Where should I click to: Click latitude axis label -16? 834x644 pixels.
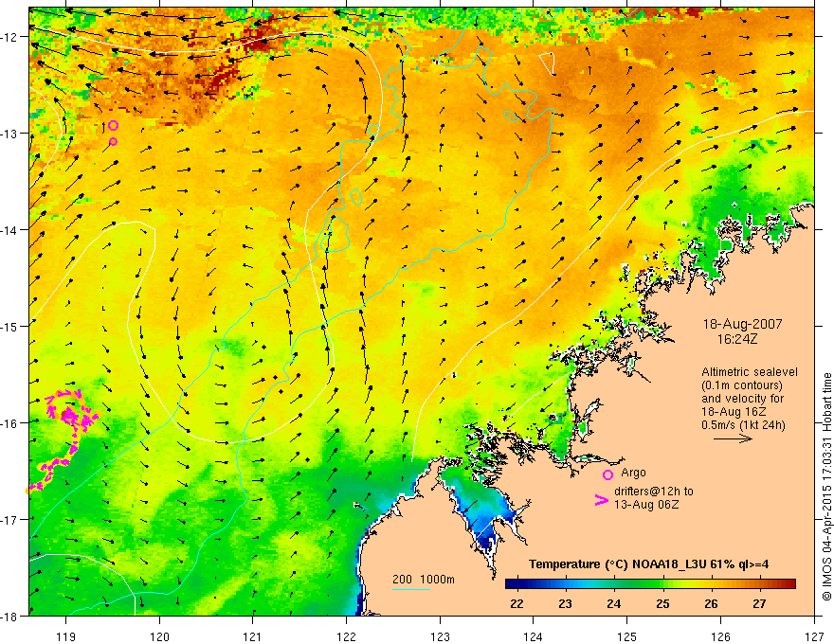pos(9,423)
